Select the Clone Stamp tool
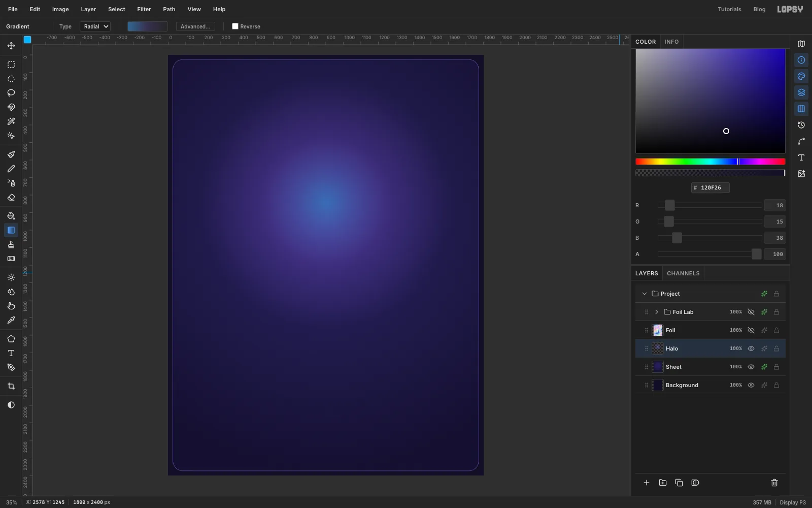This screenshot has width=812, height=508. coord(11,244)
